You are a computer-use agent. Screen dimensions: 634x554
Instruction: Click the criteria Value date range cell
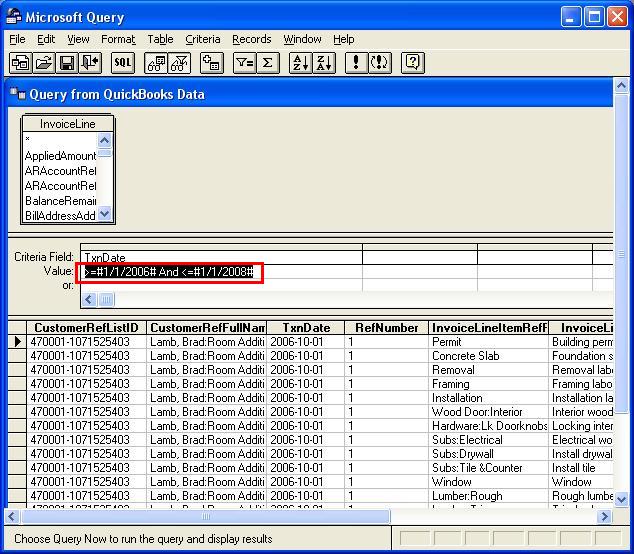(x=222, y=272)
